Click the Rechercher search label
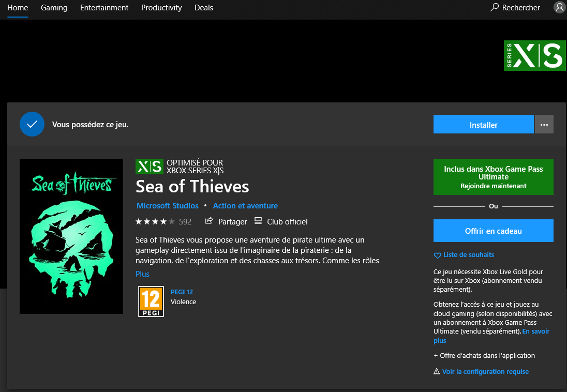This screenshot has height=392, width=567. point(521,8)
